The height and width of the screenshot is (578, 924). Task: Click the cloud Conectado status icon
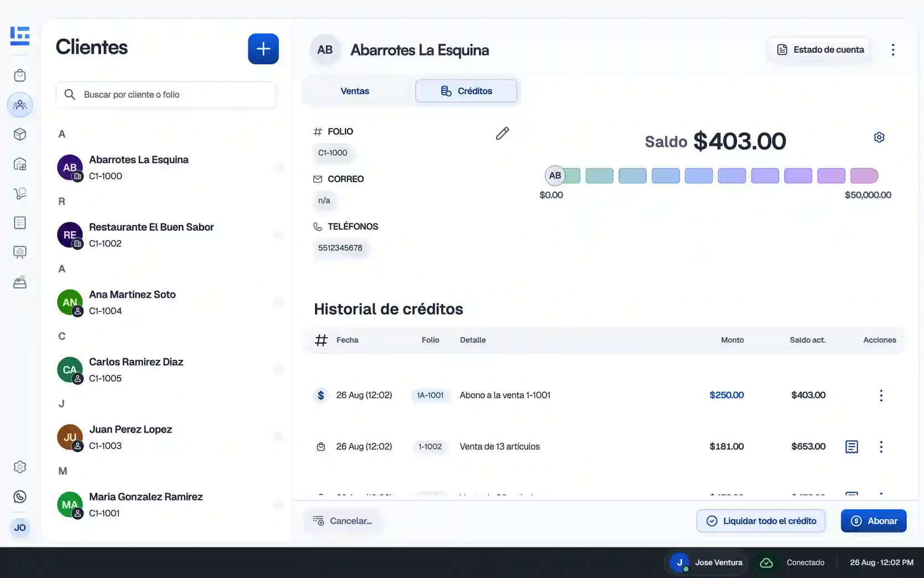767,562
